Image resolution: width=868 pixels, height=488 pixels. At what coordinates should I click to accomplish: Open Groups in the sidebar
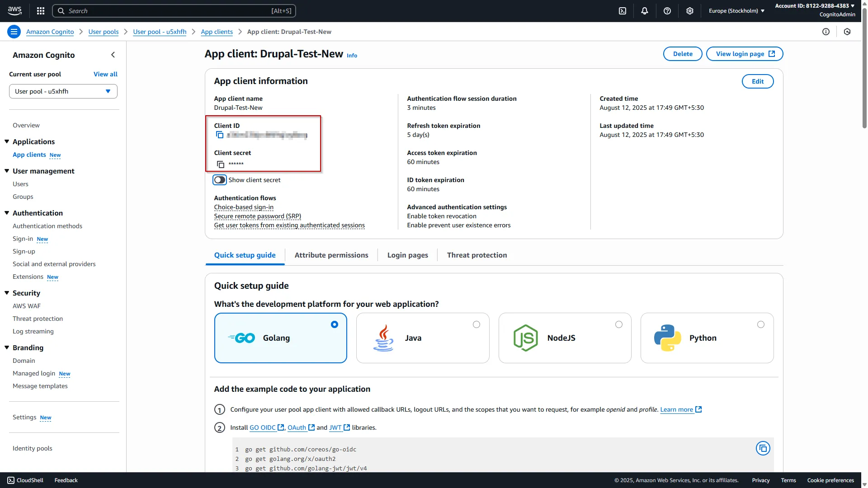[x=23, y=197]
